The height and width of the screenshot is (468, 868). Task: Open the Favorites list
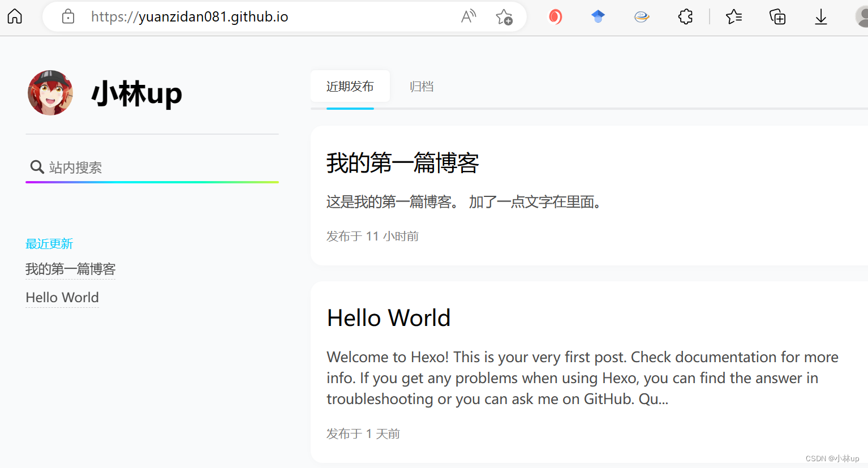point(734,16)
